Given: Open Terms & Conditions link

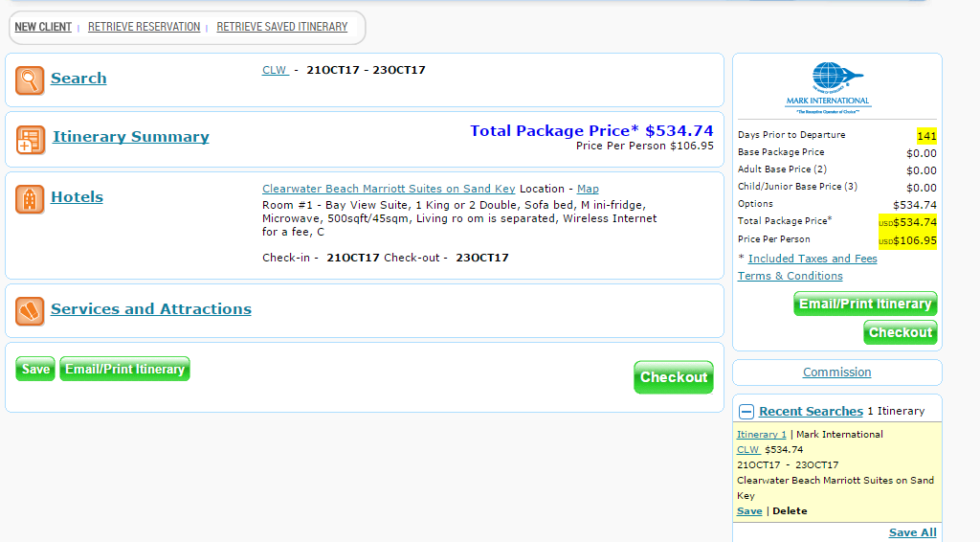Looking at the screenshot, I should pyautogui.click(x=790, y=276).
